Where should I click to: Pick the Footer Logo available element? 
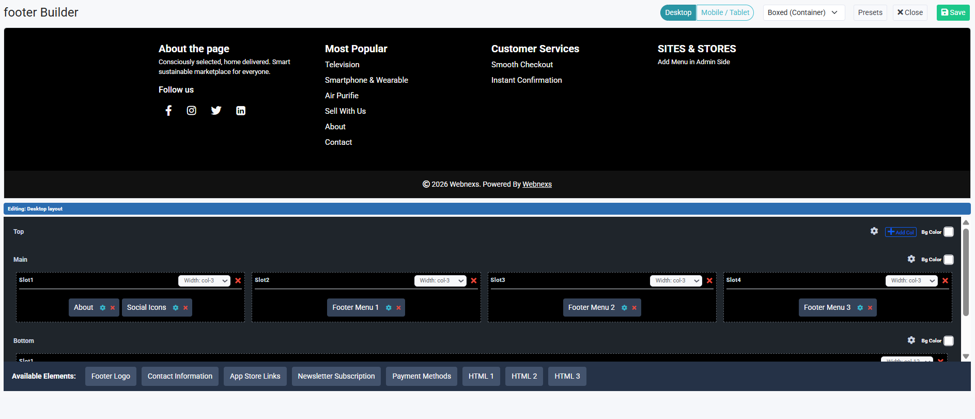tap(111, 376)
